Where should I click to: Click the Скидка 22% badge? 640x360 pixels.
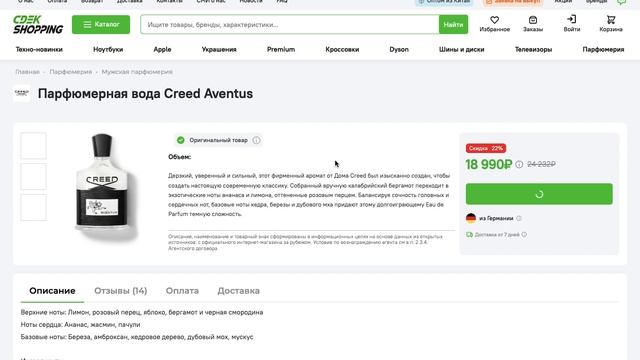click(486, 148)
